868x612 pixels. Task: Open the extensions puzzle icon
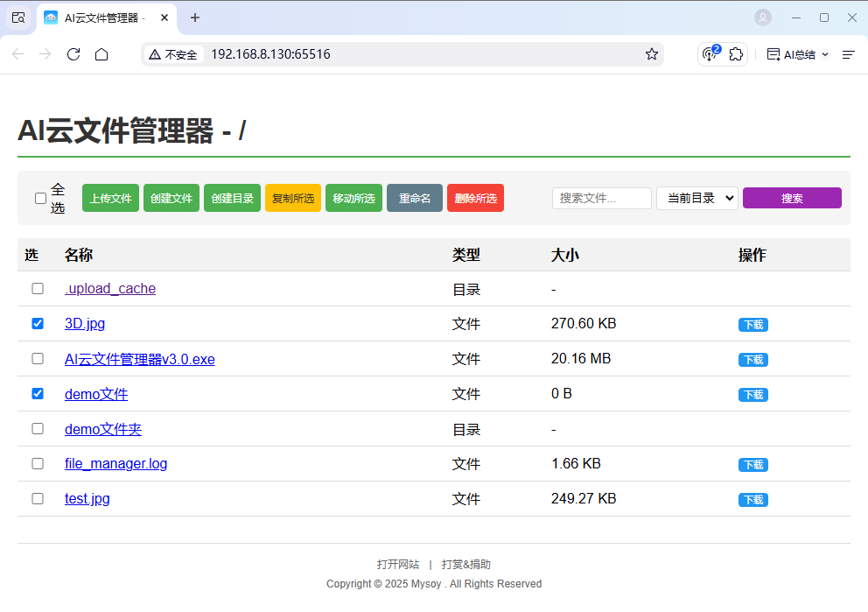[x=736, y=54]
